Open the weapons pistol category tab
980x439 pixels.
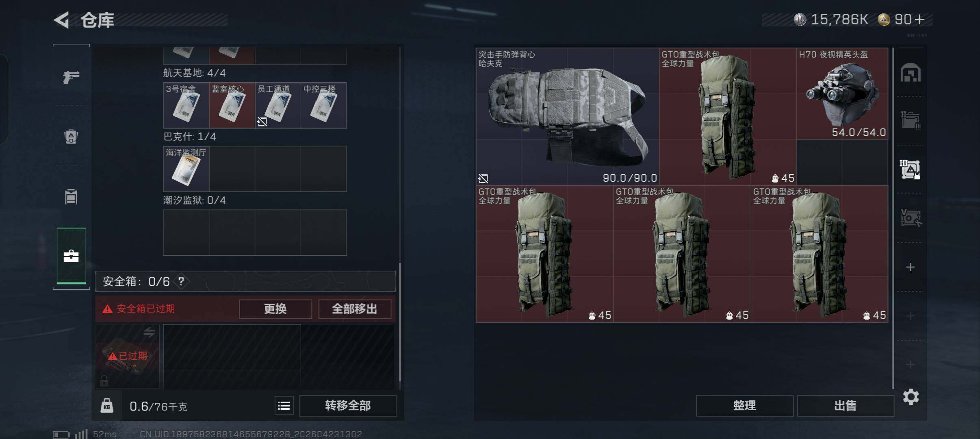pos(71,76)
